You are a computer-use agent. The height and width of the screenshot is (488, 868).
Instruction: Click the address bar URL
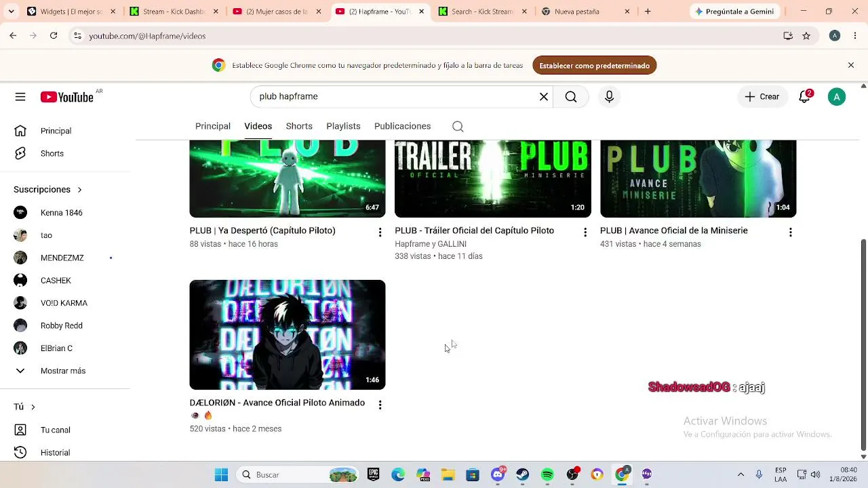[147, 36]
